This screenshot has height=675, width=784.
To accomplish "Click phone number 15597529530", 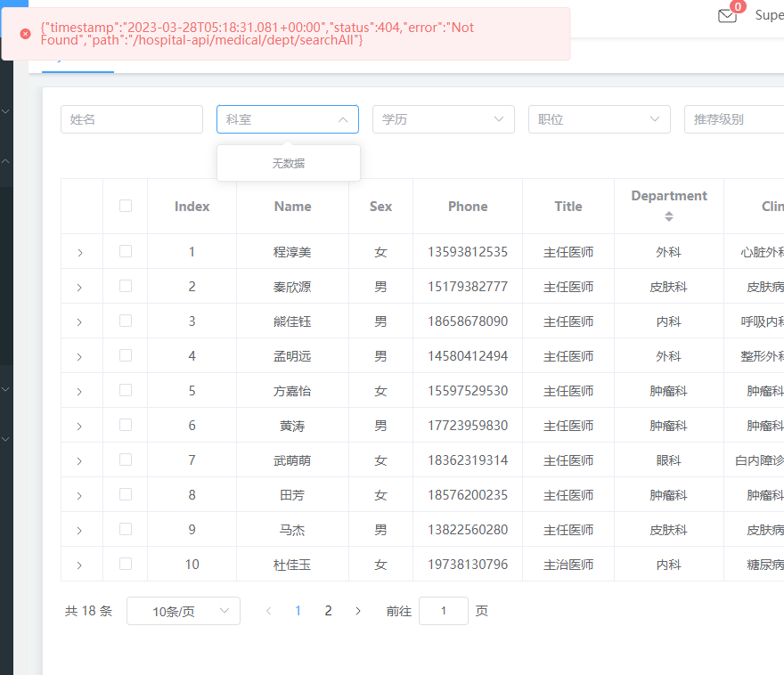I will pos(468,391).
